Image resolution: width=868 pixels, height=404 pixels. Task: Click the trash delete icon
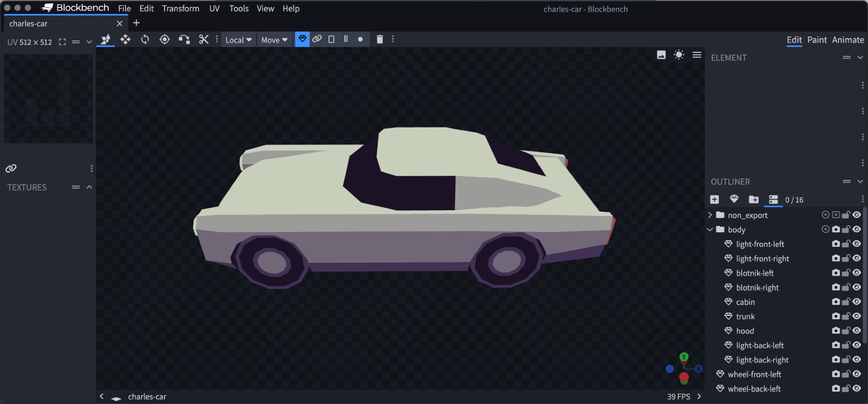[x=379, y=40]
